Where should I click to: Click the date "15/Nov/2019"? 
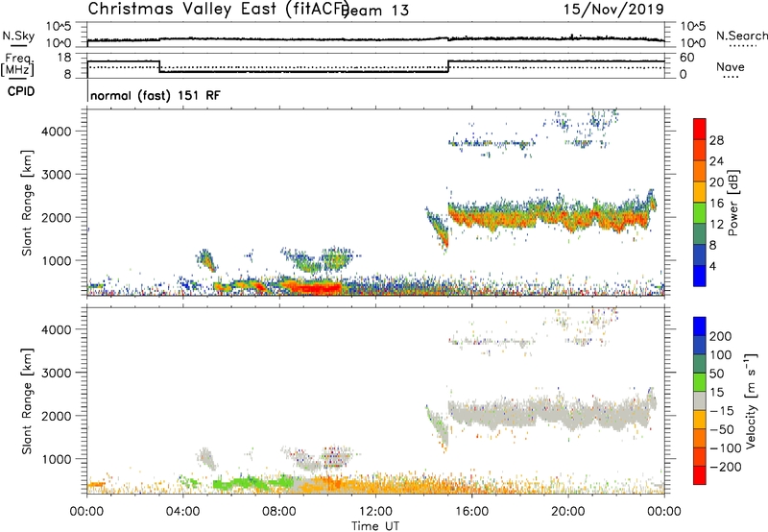click(613, 9)
